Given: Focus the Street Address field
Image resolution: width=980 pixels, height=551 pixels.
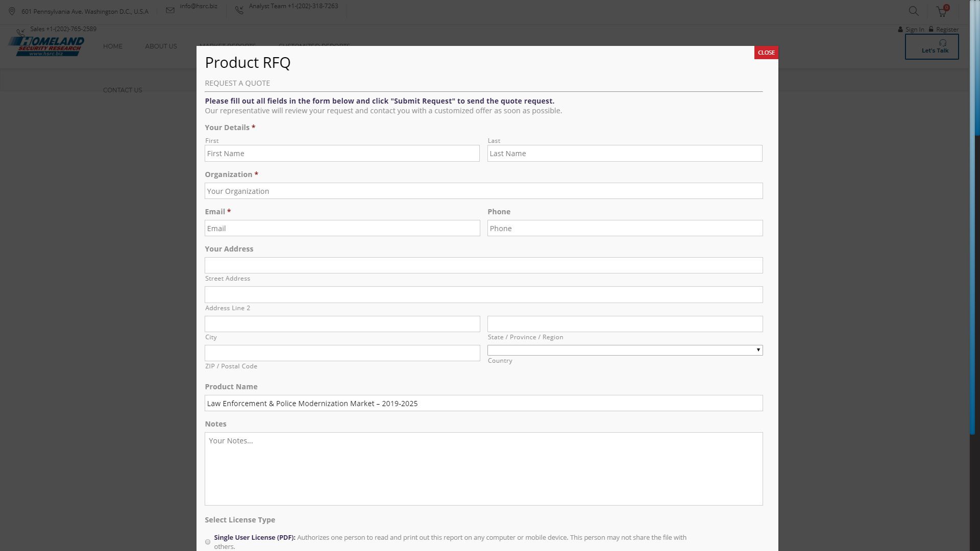Looking at the screenshot, I should [x=484, y=265].
